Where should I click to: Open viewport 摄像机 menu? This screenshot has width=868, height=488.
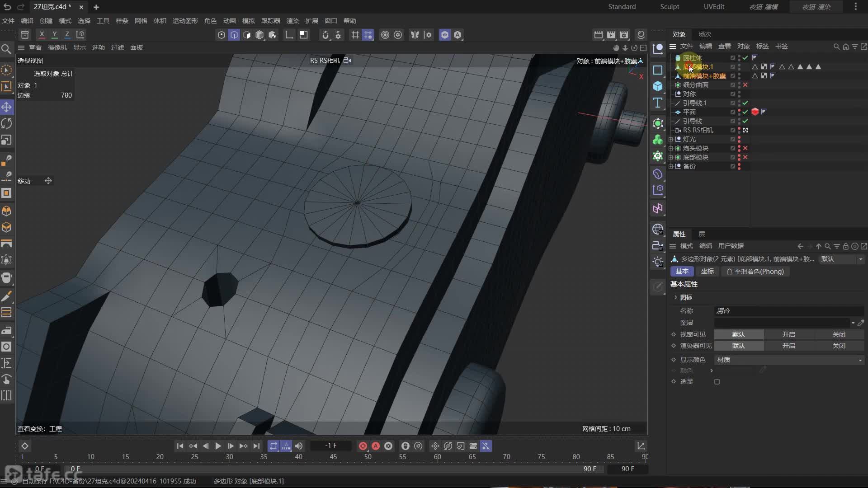[57, 47]
